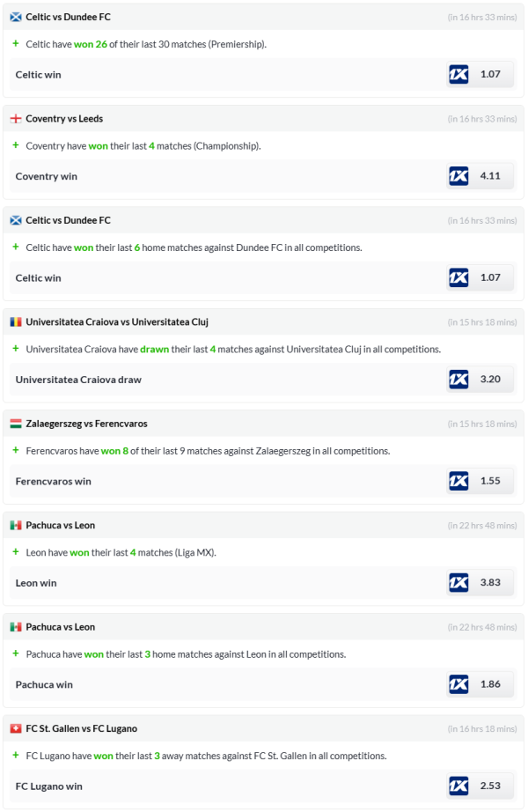Click the 1X icon beside Pachuca win odds
Viewport: 528px width, 812px height.
(x=458, y=684)
